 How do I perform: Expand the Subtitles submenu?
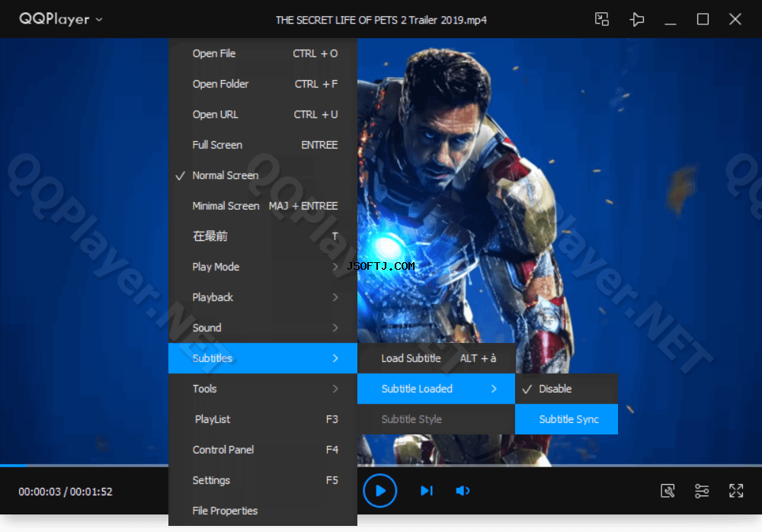tap(263, 358)
